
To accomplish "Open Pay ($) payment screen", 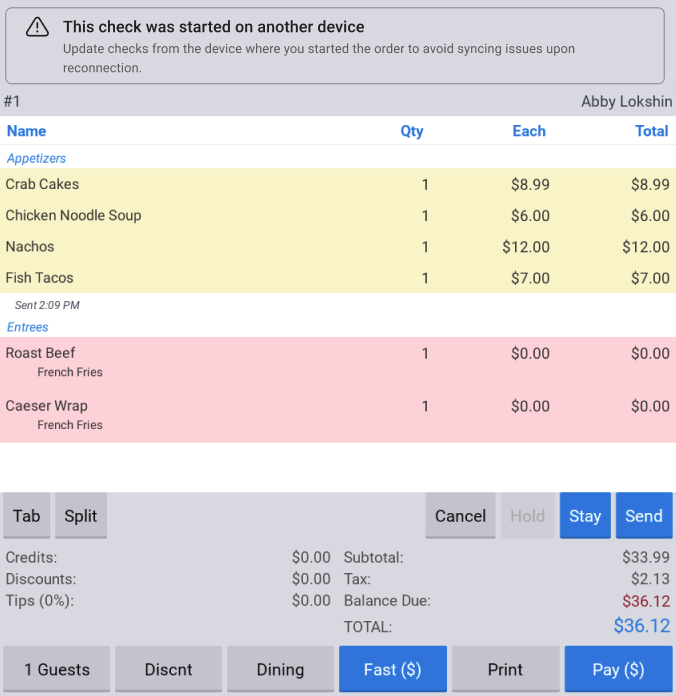I will coord(618,669).
